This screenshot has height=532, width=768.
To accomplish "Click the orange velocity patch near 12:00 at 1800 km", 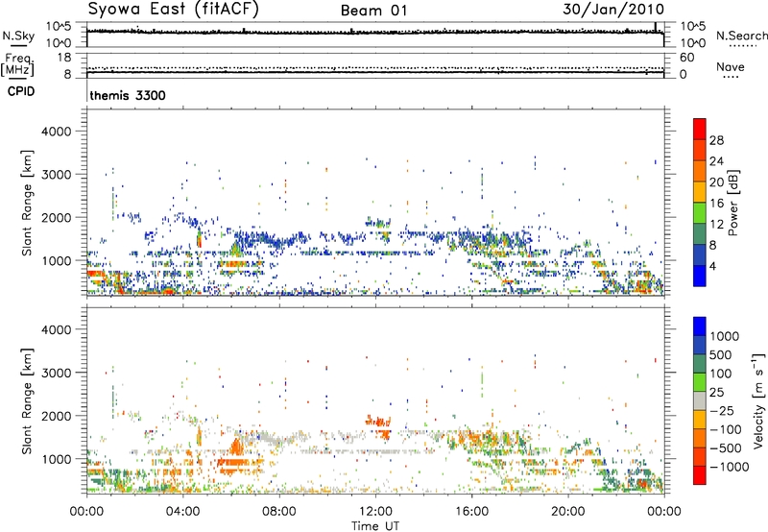I will click(377, 421).
